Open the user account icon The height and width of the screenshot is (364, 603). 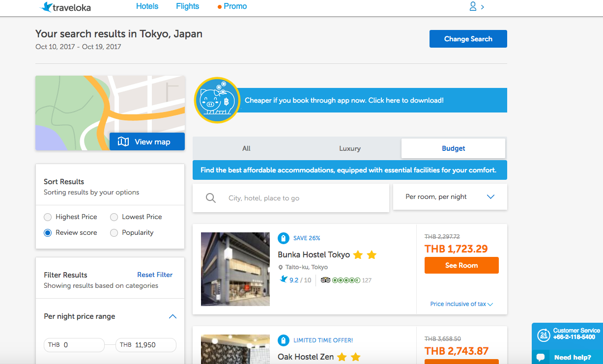click(x=473, y=6)
